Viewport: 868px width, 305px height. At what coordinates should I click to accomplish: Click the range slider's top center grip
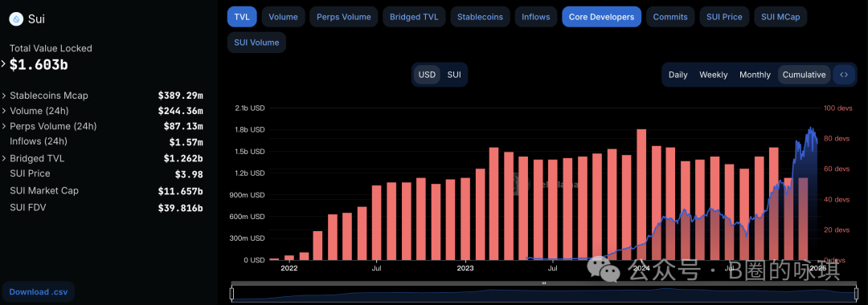(544, 283)
